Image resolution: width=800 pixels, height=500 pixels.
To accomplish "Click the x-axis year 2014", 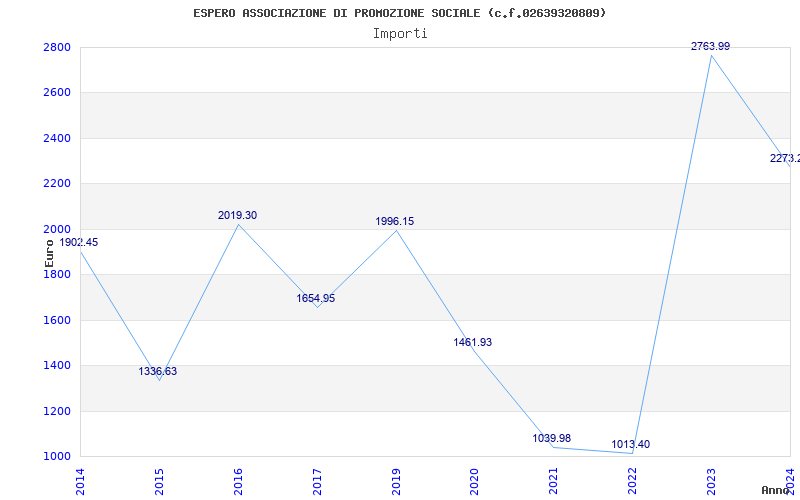I will (x=80, y=481).
